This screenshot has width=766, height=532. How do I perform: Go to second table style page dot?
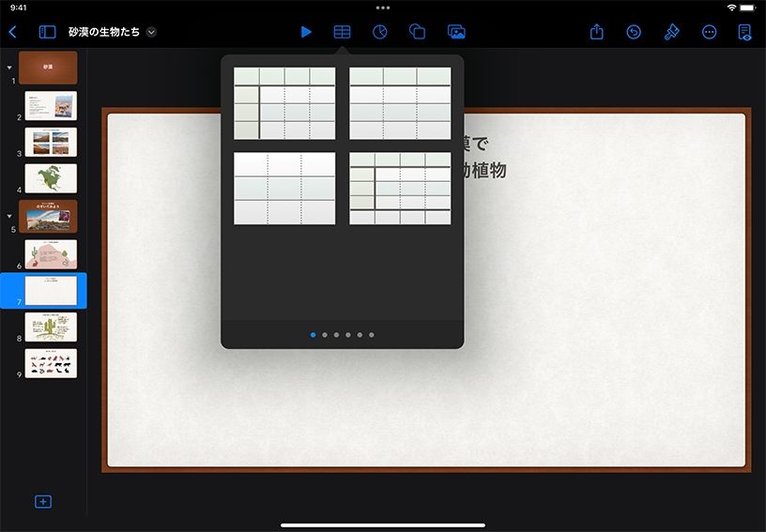point(325,334)
